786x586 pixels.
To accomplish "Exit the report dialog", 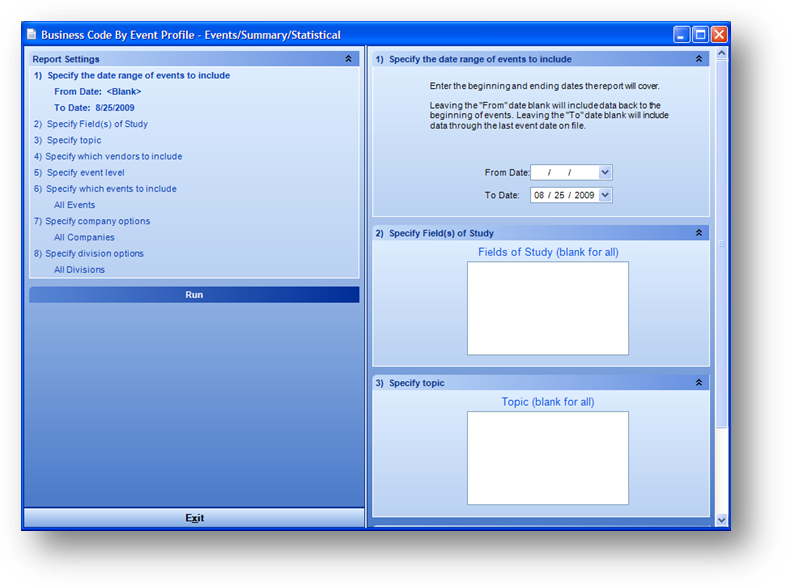I will point(194,518).
